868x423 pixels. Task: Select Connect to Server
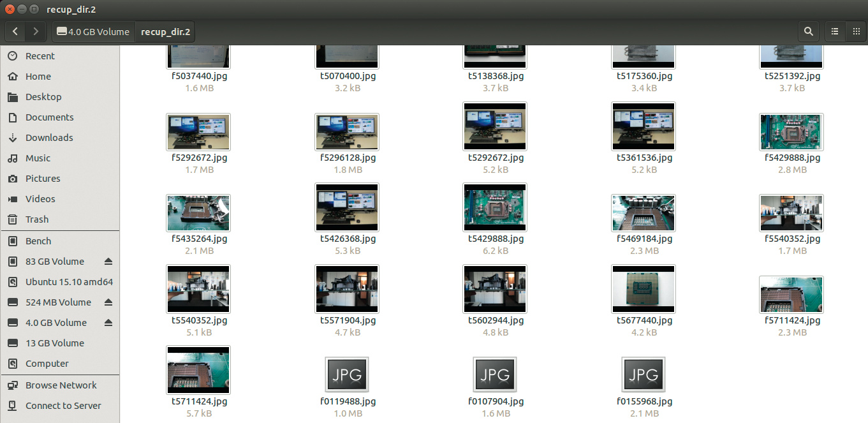[x=63, y=406]
